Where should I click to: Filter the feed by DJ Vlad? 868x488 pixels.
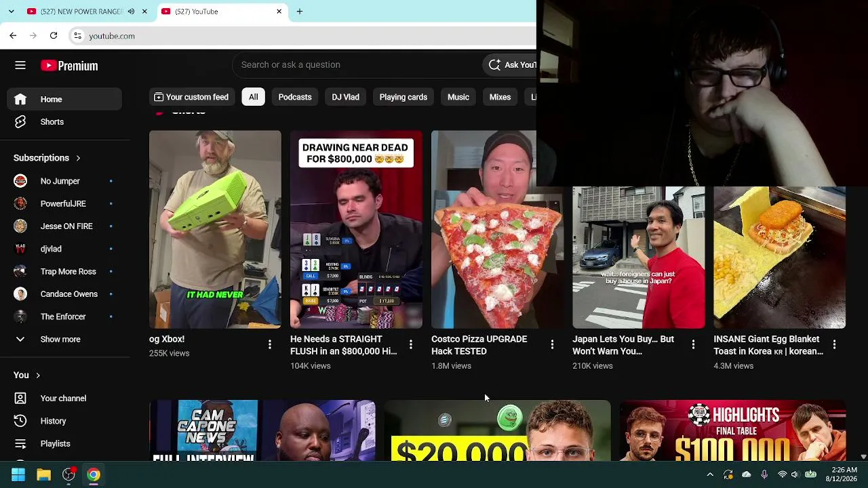click(x=345, y=97)
